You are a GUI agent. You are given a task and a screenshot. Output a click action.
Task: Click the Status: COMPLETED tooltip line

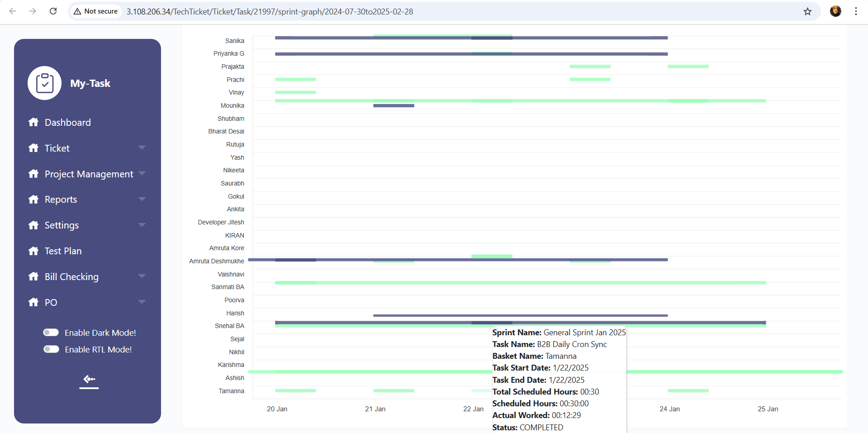coord(528,427)
